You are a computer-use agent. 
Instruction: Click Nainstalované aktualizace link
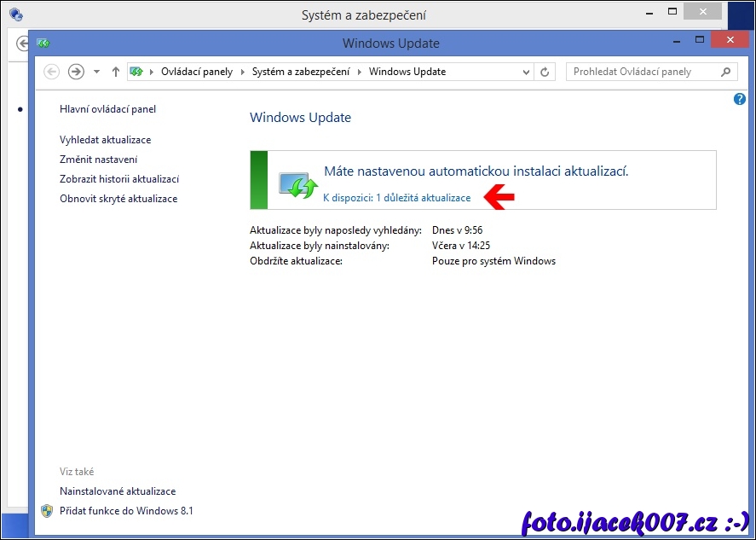tap(118, 491)
